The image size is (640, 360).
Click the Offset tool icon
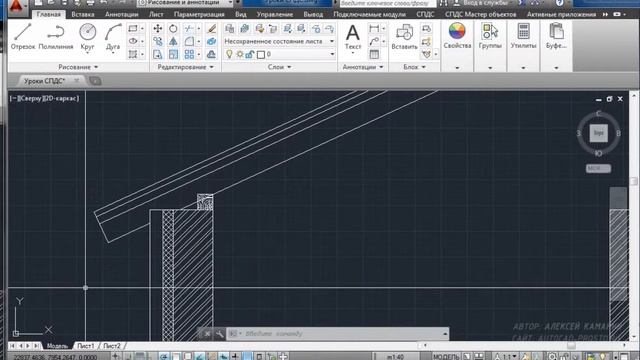211,54
